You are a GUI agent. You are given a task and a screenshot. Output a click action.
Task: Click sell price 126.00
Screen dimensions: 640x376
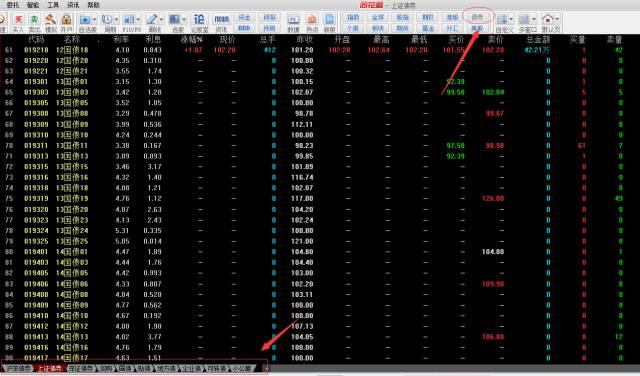[493, 198]
